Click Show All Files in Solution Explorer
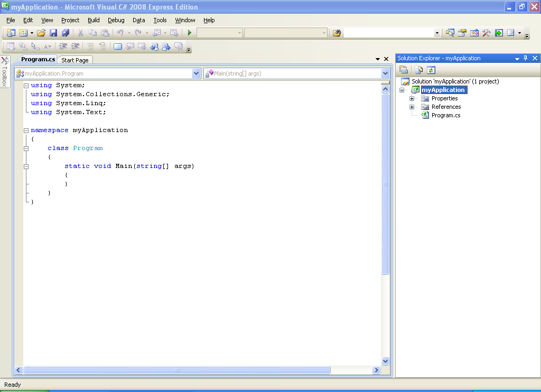This screenshot has width=541, height=392. 419,70
